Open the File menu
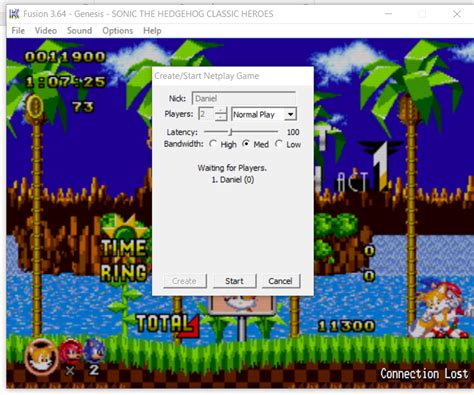 [x=18, y=31]
